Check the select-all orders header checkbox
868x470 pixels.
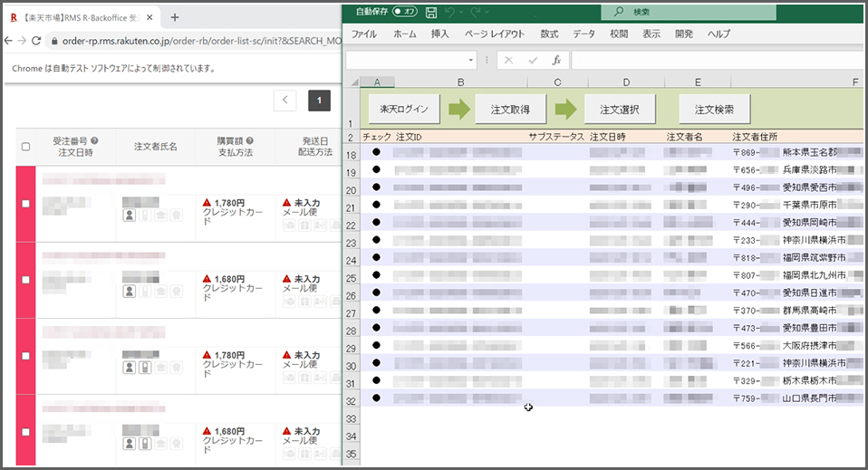pos(25,147)
